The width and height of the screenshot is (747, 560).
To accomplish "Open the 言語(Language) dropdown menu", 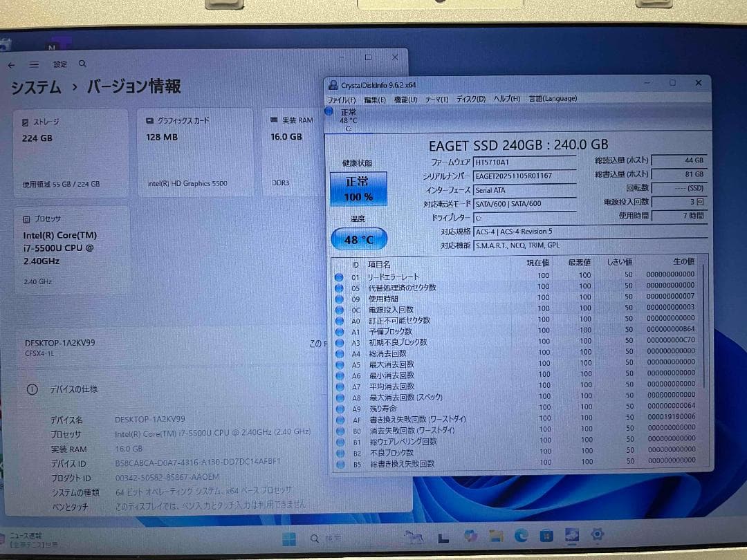I will pyautogui.click(x=552, y=98).
